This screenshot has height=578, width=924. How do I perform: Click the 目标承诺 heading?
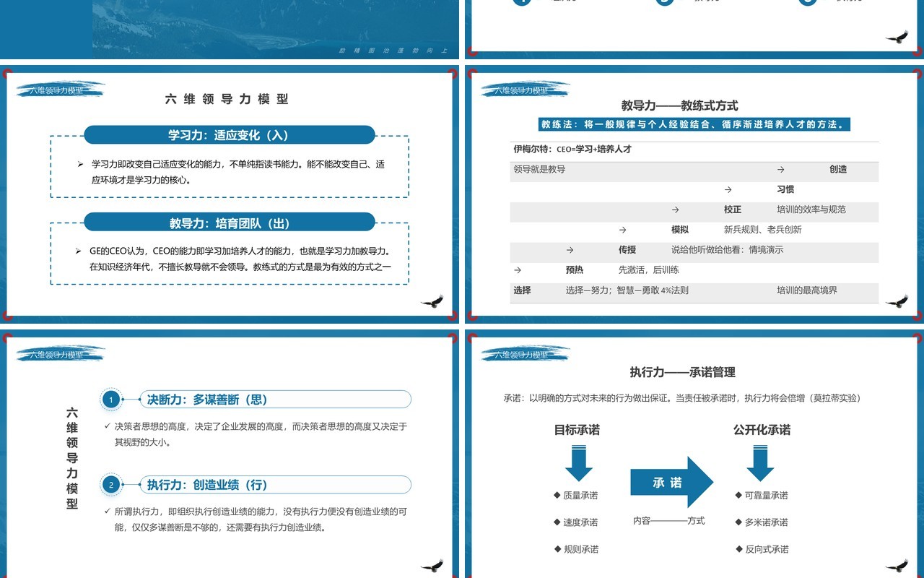click(577, 430)
